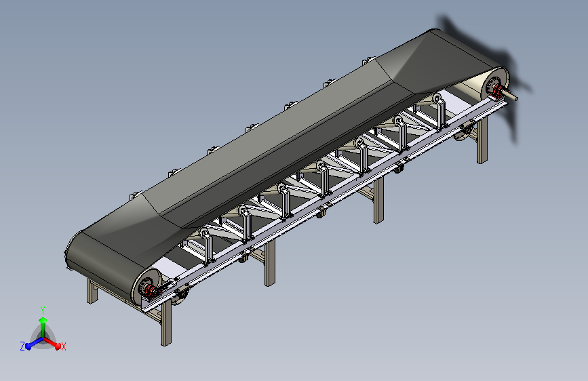Click the blue Z axis arrow of triad
Screen dimensions: 588x381
tap(33, 344)
